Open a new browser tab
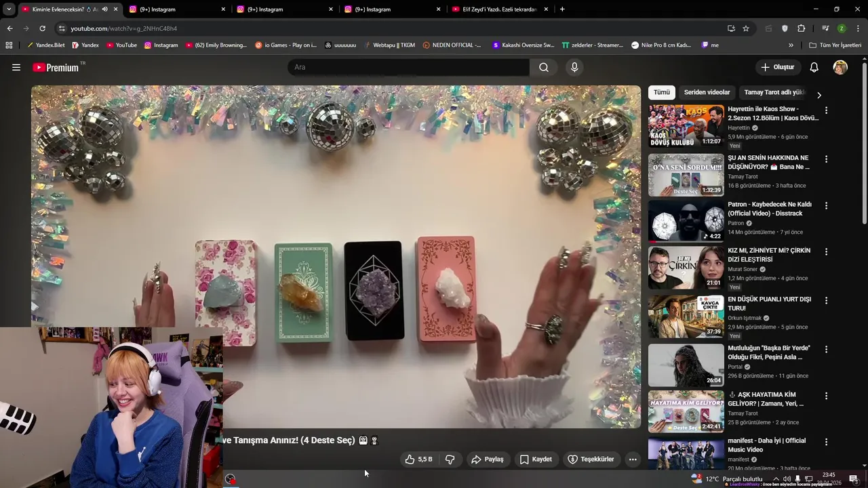Viewport: 868px width, 488px height. coord(562,9)
